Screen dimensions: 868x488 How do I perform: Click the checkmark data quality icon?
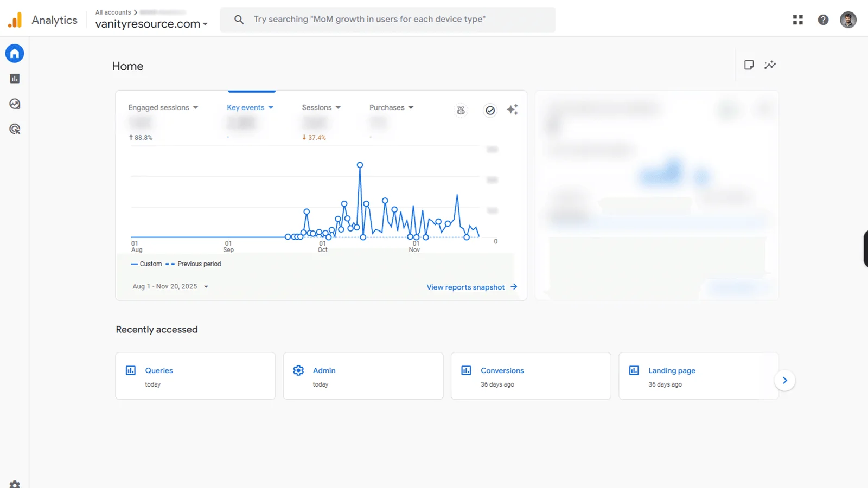tap(490, 111)
